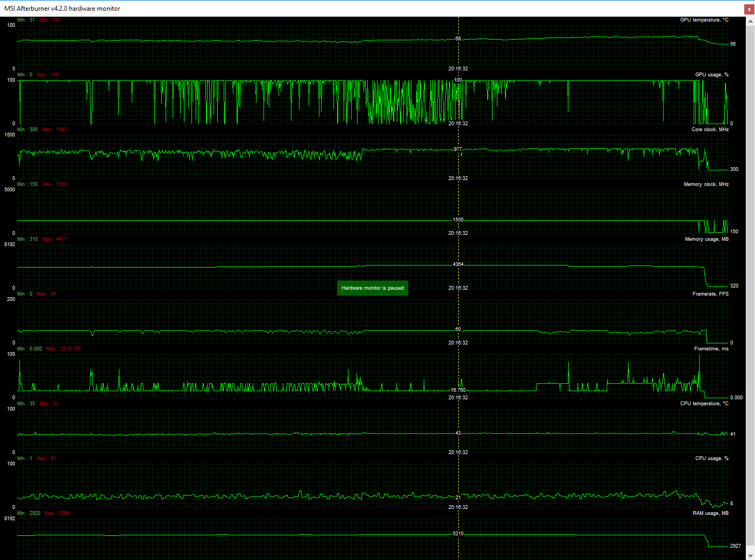The image size is (755, 560).
Task: Click the current frametime value 0.000
Action: pyautogui.click(x=736, y=398)
